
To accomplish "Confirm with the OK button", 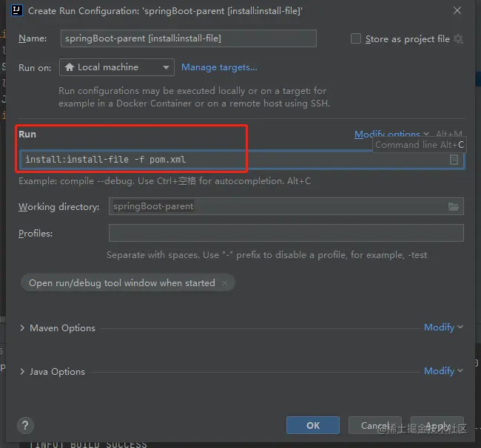I will [x=313, y=425].
